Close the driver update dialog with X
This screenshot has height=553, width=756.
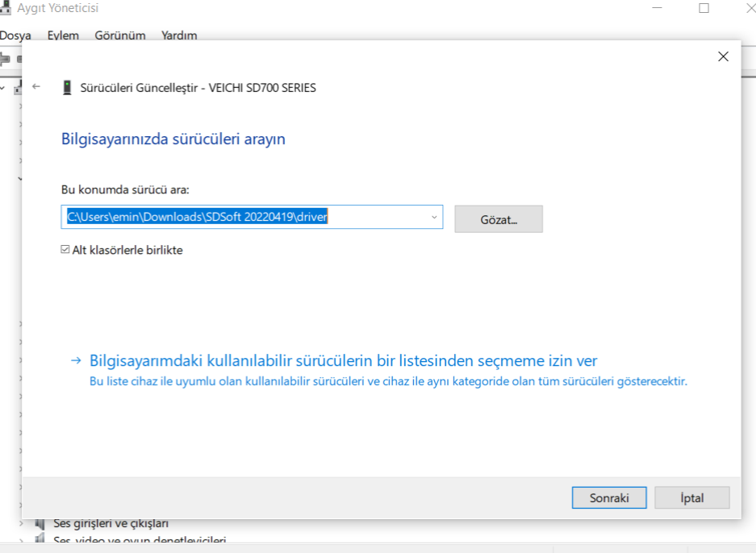[723, 56]
